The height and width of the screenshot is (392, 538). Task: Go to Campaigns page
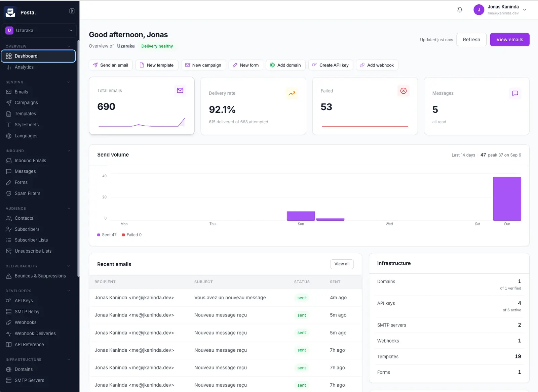tap(38, 103)
